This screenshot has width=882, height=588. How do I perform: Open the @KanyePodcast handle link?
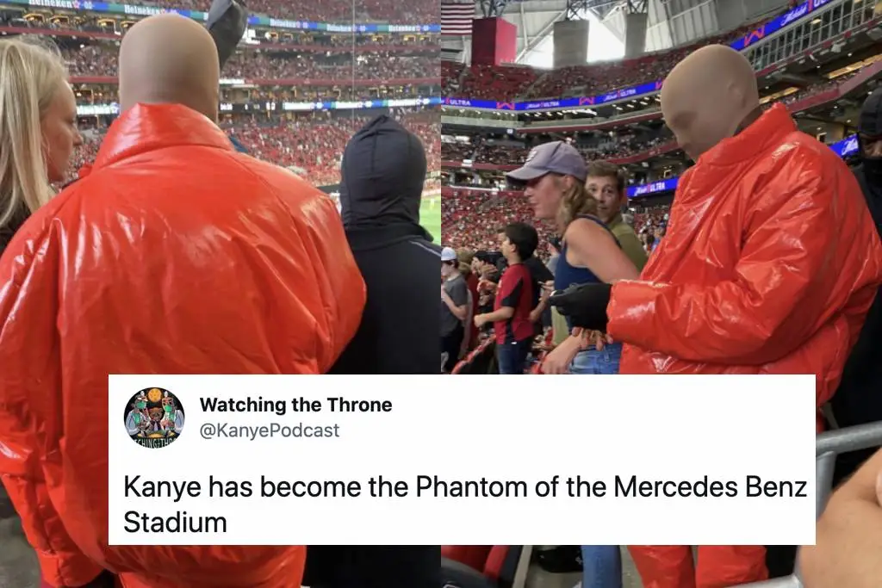(270, 430)
